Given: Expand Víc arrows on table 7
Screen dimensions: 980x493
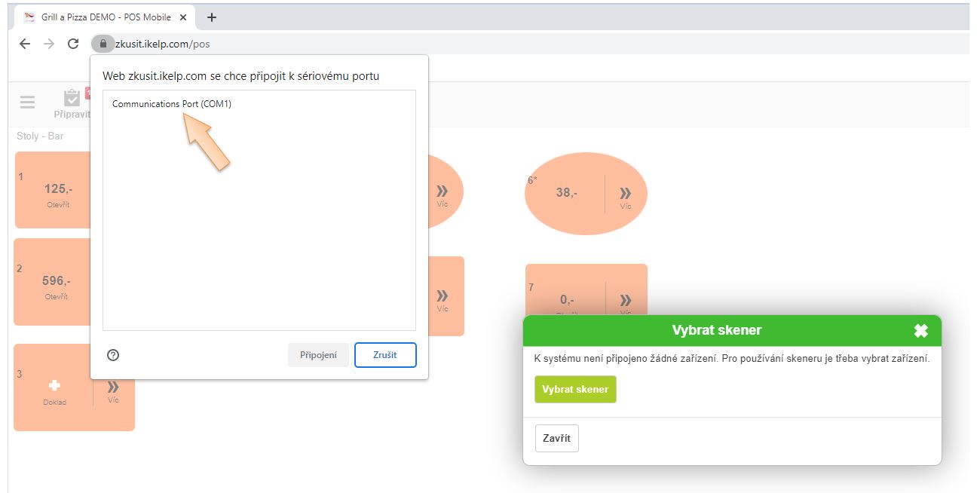Looking at the screenshot, I should [x=625, y=300].
